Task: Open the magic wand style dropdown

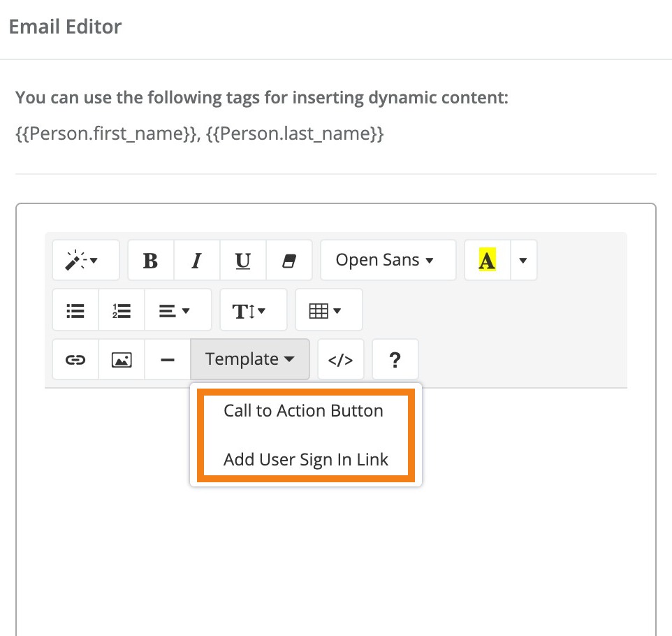Action: click(85, 260)
